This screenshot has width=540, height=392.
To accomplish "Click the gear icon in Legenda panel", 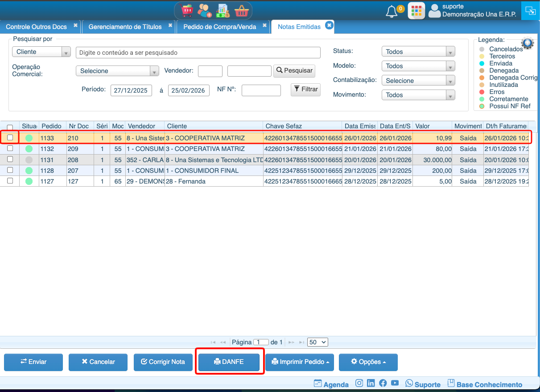I will (x=528, y=43).
